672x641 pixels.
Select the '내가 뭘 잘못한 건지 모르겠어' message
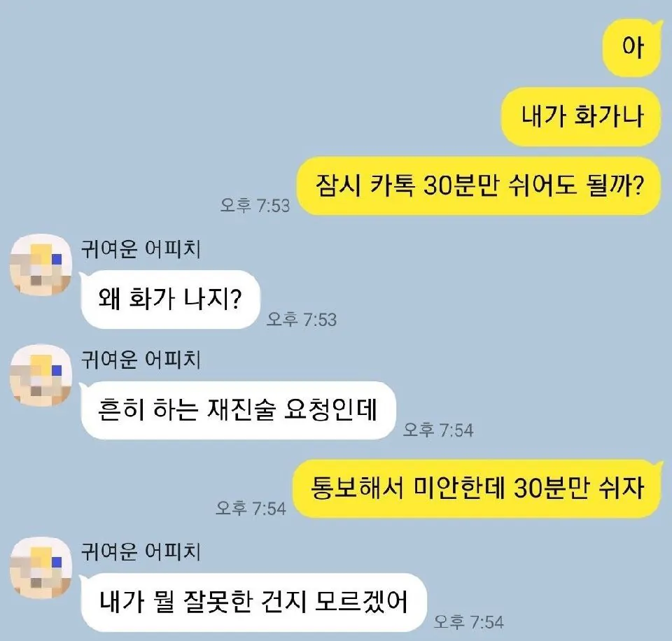(253, 602)
